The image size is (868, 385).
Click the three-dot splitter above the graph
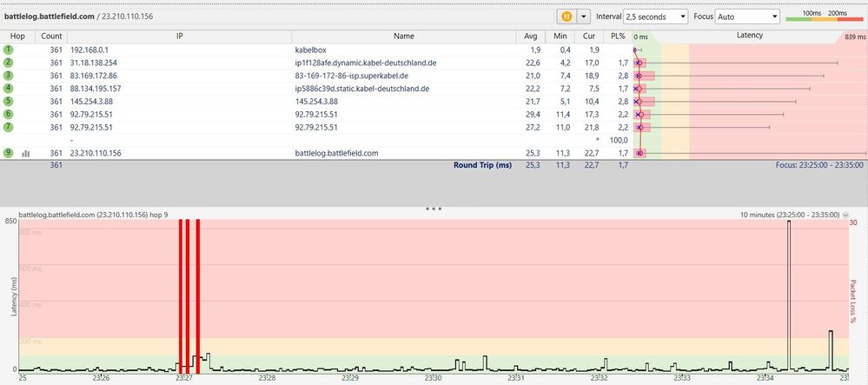pyautogui.click(x=434, y=209)
